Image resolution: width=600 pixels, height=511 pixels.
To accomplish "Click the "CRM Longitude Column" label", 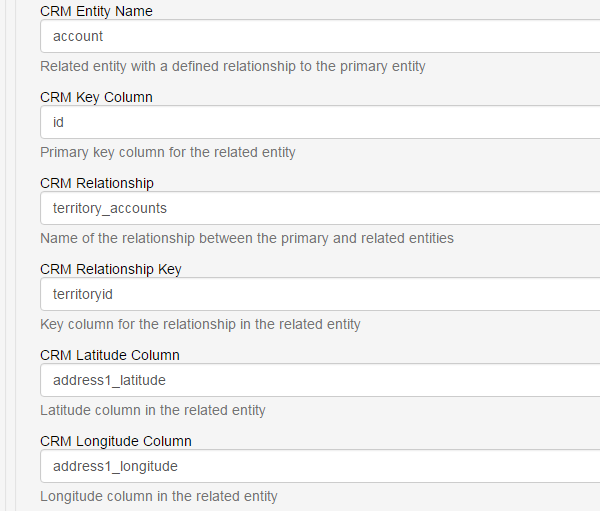I will (116, 442).
